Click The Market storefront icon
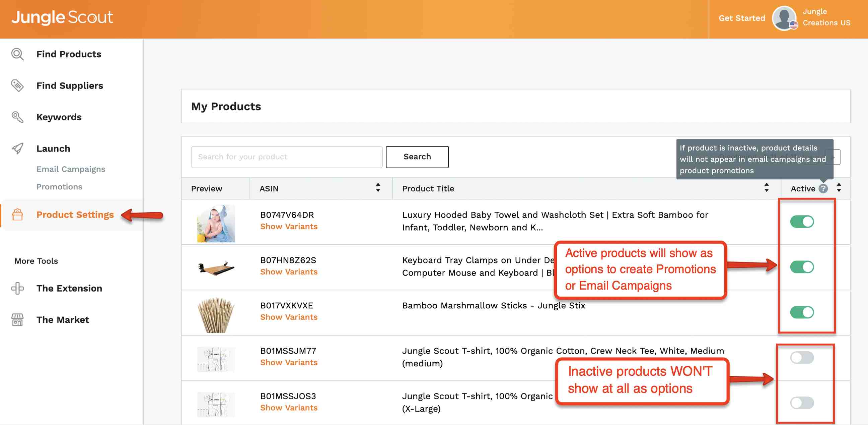868x425 pixels. coord(17,320)
